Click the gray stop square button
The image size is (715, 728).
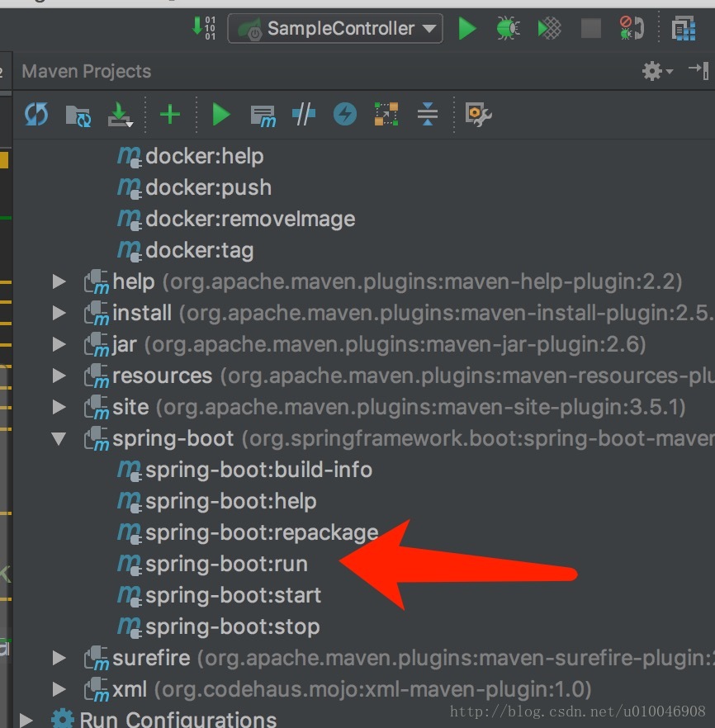(x=591, y=28)
